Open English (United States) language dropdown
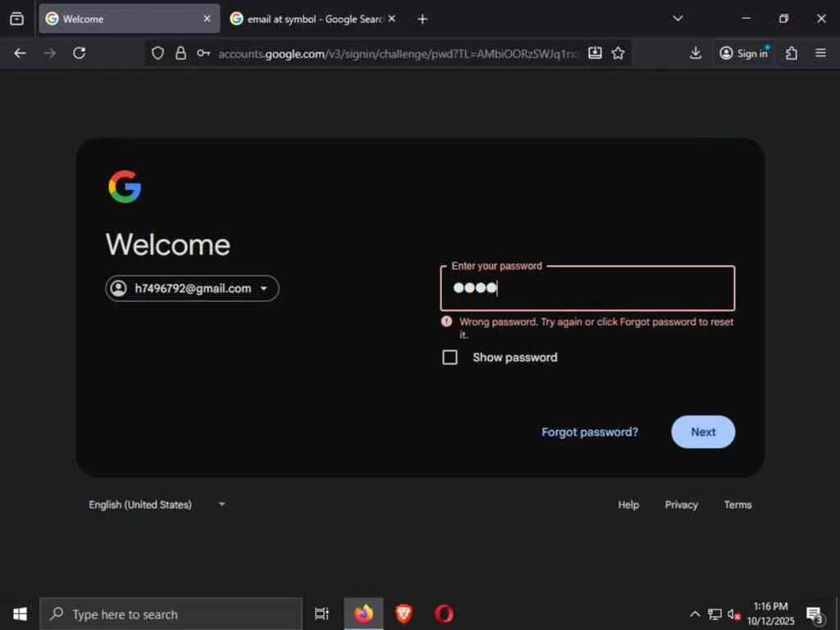This screenshot has height=630, width=840. tap(157, 504)
